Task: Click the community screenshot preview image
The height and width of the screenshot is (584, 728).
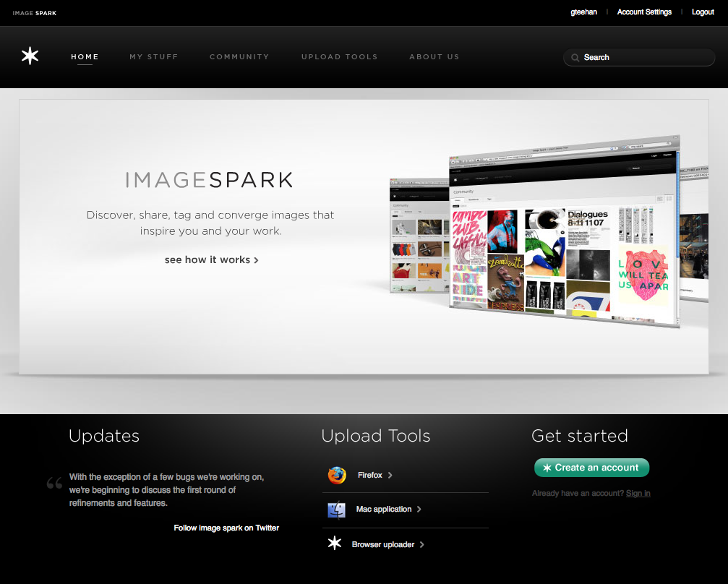Action: pyautogui.click(x=564, y=231)
